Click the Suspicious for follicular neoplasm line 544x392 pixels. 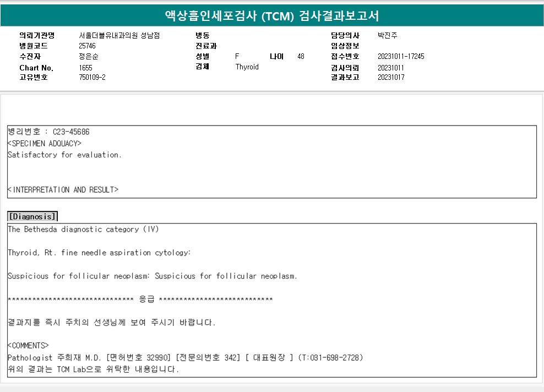153,276
